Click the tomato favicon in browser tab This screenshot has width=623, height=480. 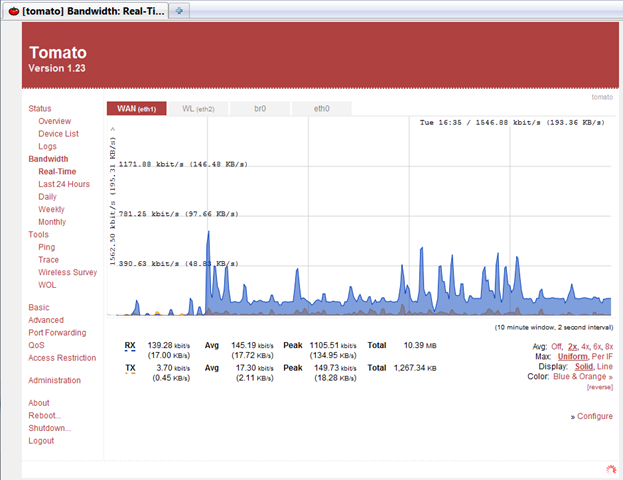(x=14, y=11)
